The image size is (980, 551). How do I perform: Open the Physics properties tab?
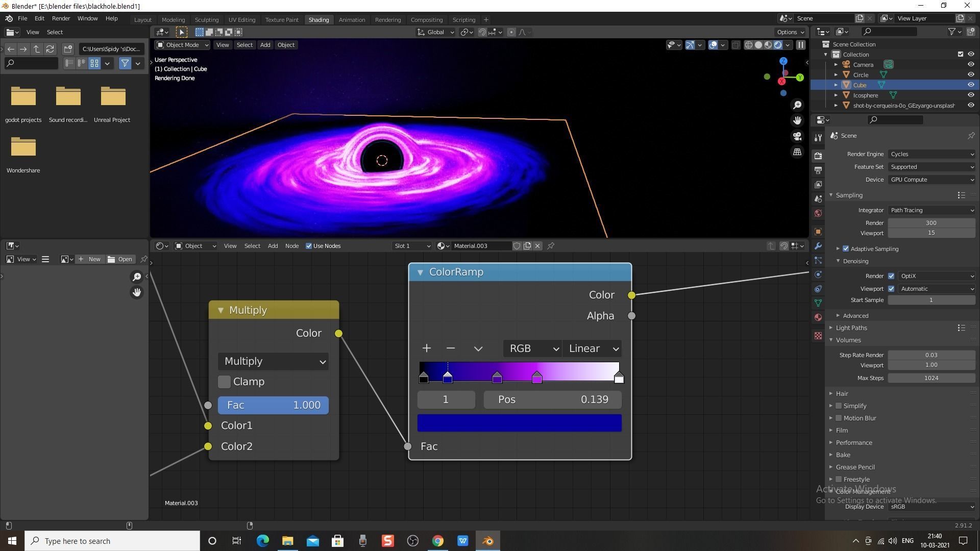click(x=818, y=274)
